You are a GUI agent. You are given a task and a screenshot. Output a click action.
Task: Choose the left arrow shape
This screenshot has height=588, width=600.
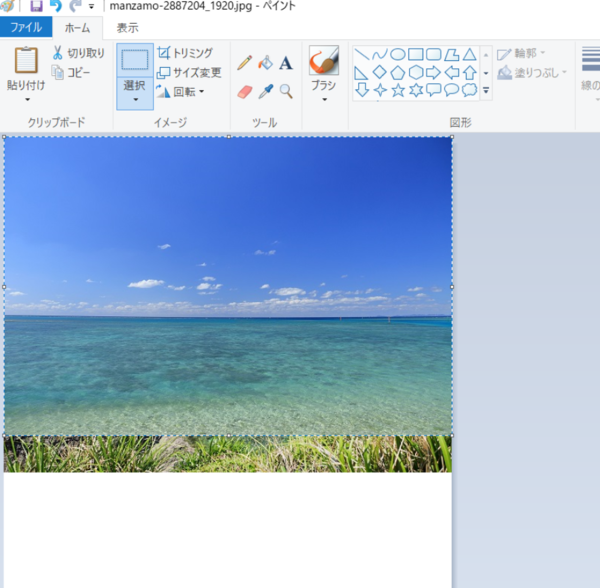(452, 72)
